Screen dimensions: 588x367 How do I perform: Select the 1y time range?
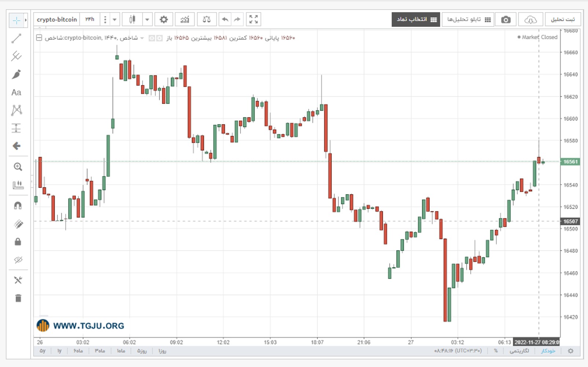click(59, 351)
